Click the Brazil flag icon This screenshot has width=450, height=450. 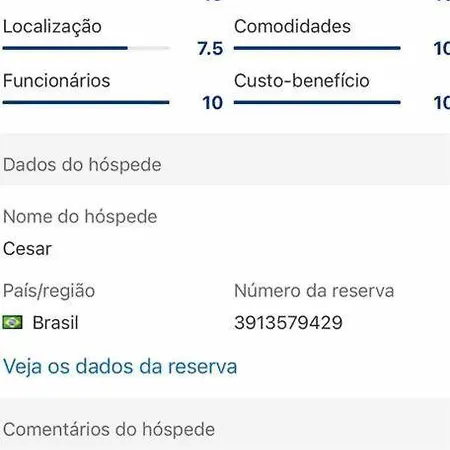coord(13,322)
